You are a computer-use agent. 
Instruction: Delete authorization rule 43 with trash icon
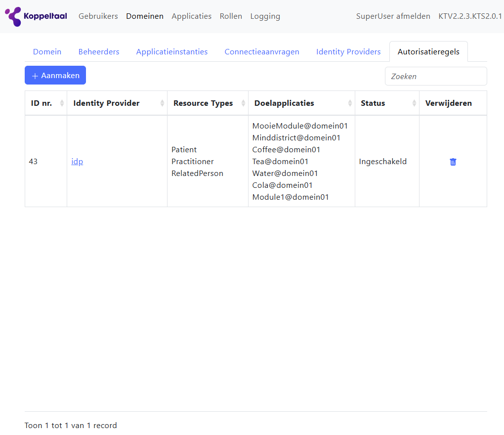point(453,162)
